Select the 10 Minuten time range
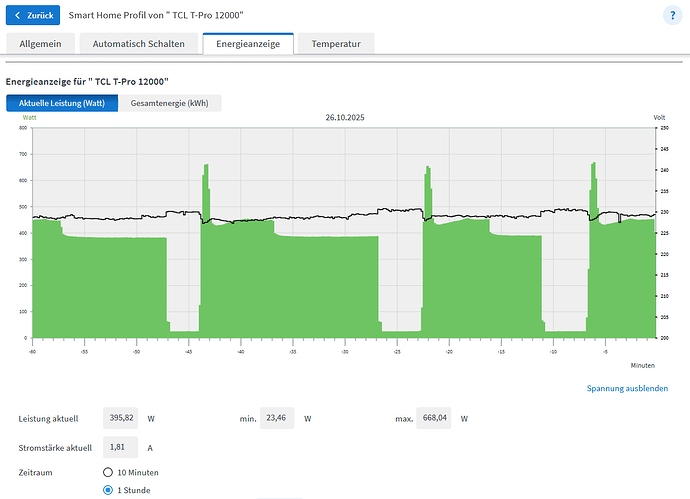This screenshot has height=499, width=690. [108, 472]
